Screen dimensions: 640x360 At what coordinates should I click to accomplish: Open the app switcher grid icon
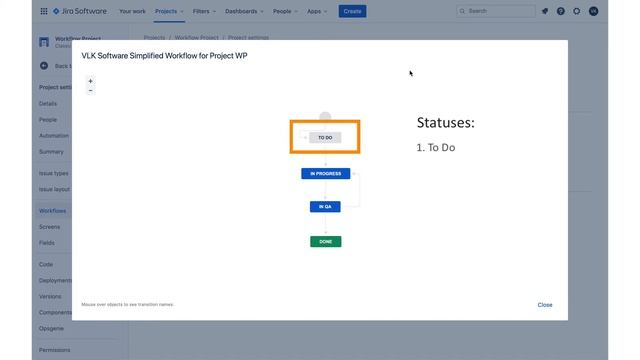coord(44,11)
